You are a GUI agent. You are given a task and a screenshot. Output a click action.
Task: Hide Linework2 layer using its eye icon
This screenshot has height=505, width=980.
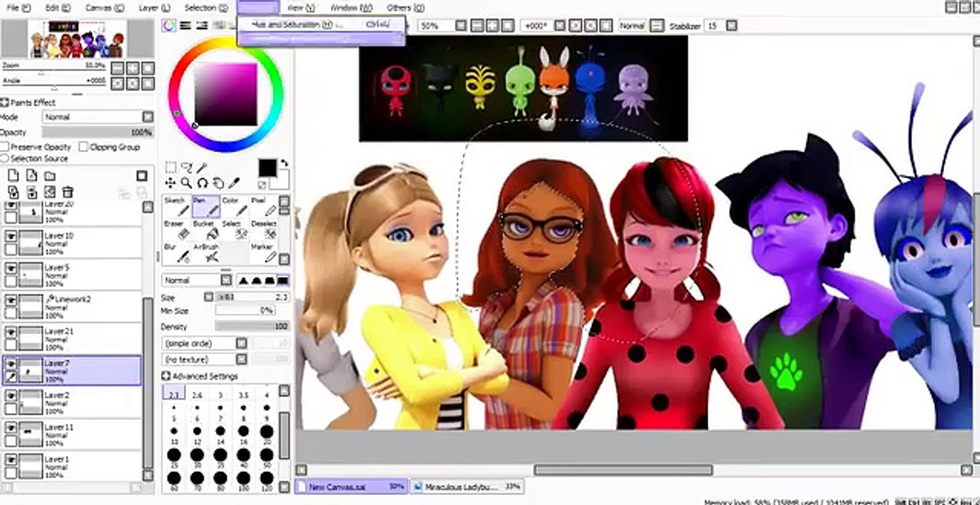coord(11,301)
